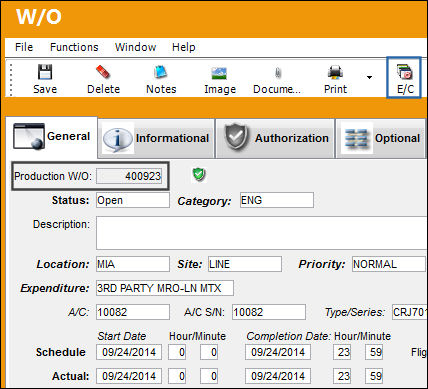Click the Schedule completion hour field
The width and height of the screenshot is (428, 389).
pyautogui.click(x=342, y=352)
